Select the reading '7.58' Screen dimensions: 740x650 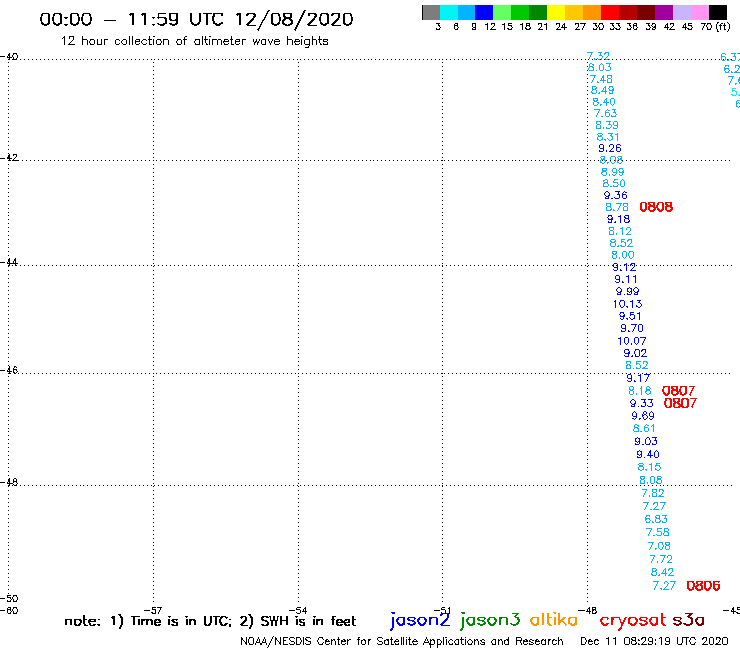tap(657, 532)
